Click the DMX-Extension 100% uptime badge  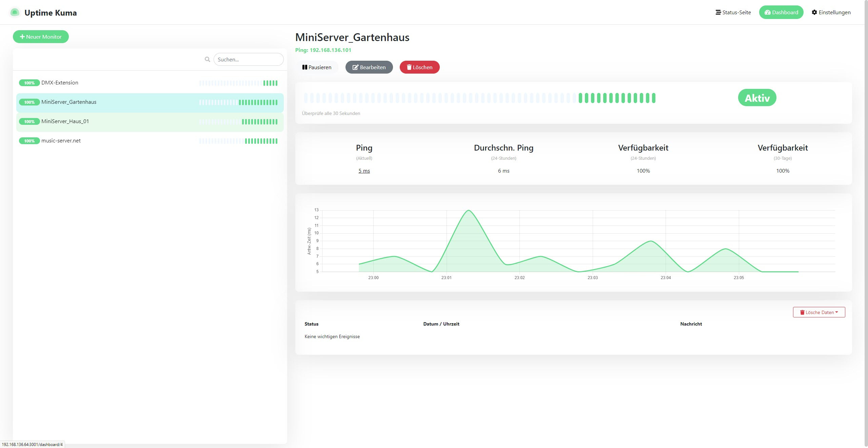[x=29, y=83]
